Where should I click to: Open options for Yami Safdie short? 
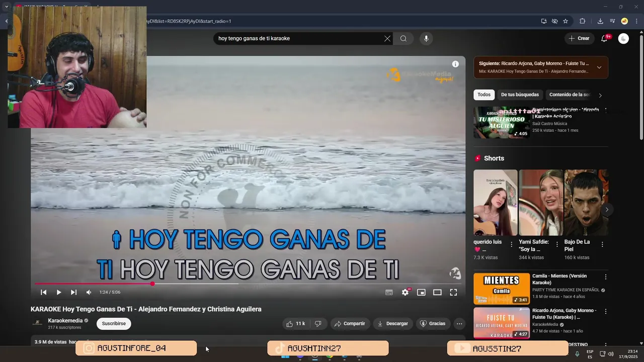557,244
